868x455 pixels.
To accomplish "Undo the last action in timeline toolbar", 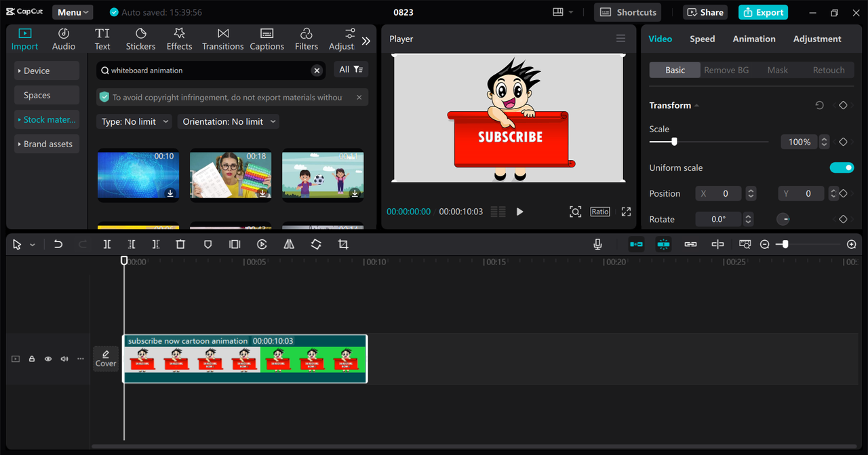I will (x=58, y=244).
